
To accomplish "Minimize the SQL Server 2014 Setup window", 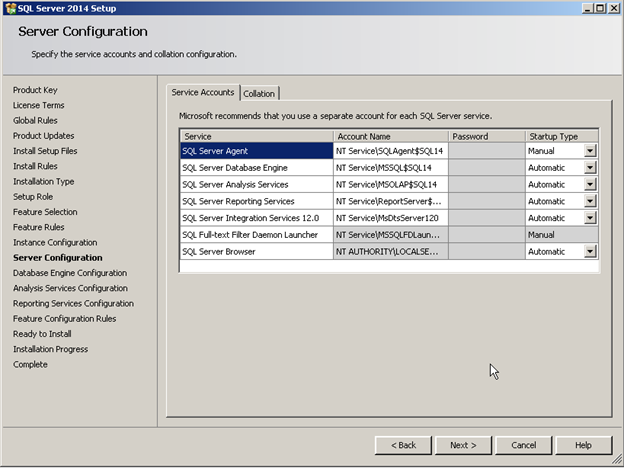I will pos(587,8).
